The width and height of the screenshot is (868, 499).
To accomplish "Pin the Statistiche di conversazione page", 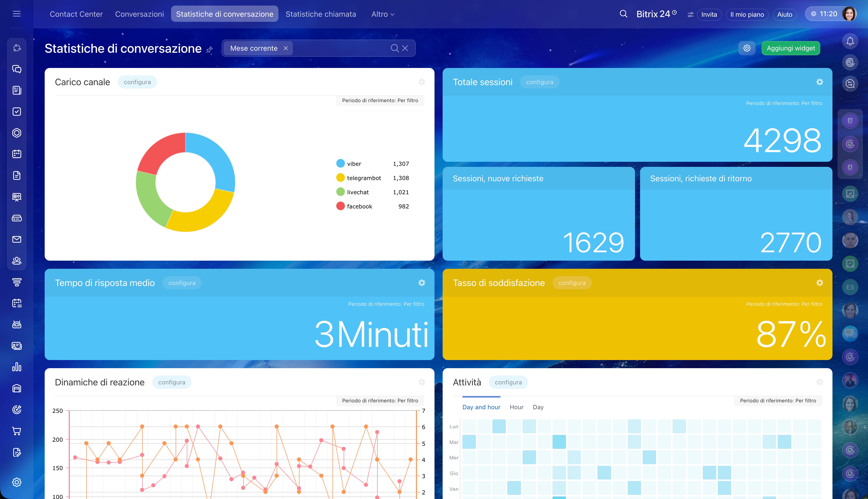I will (209, 50).
